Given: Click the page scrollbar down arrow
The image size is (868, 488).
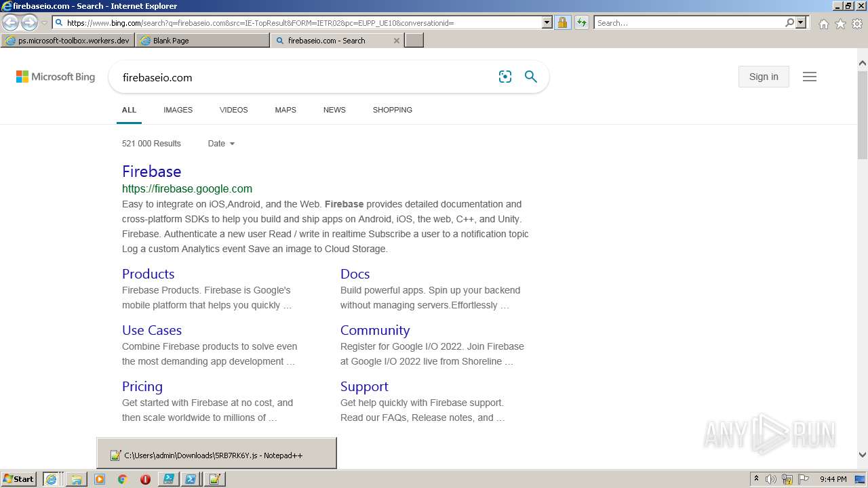Looking at the screenshot, I should point(863,455).
